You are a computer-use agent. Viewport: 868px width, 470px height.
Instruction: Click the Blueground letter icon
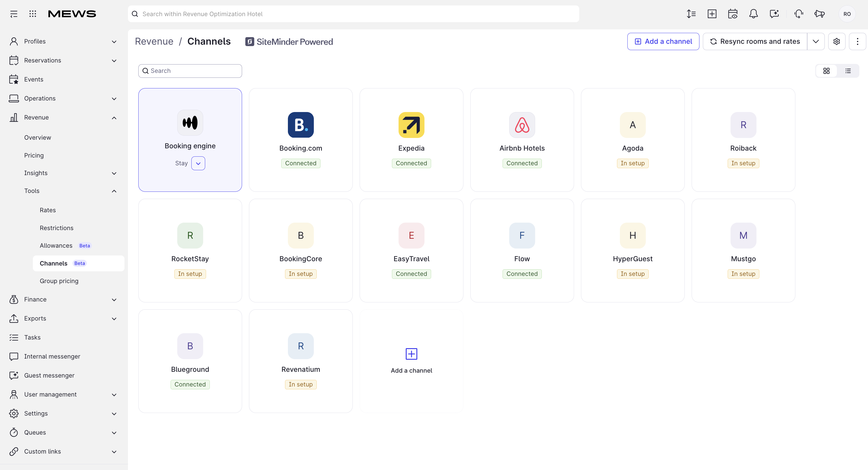(190, 346)
